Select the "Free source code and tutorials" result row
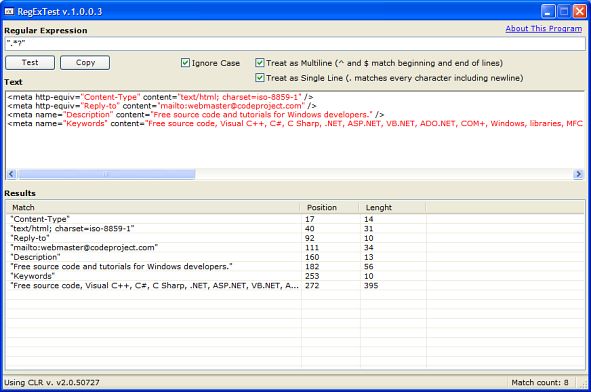 click(x=295, y=266)
